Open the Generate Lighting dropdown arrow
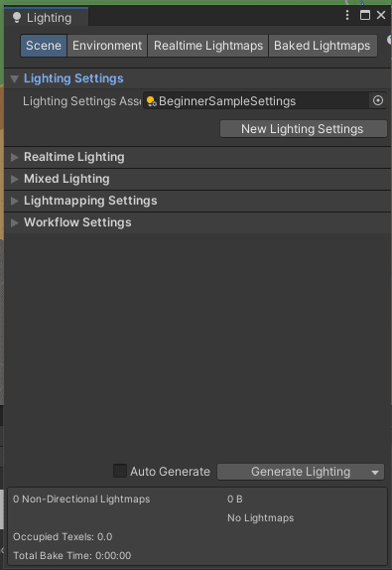This screenshot has height=570, width=392. (x=375, y=473)
